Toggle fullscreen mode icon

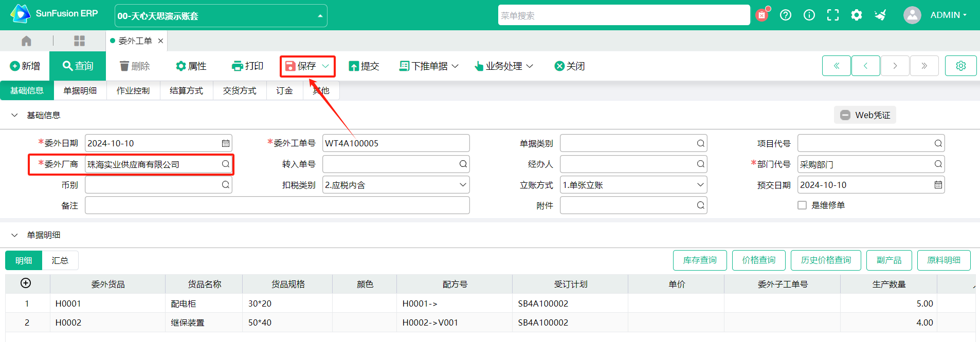click(833, 15)
